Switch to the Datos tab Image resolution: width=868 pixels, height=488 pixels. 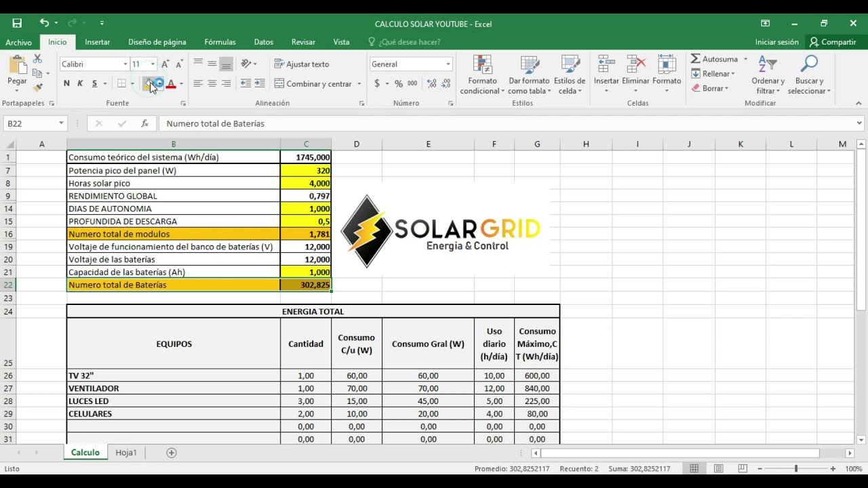pos(263,42)
